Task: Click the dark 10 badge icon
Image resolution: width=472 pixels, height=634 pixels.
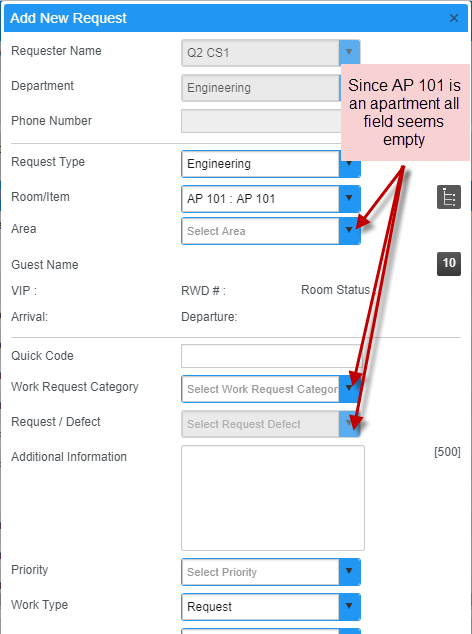Action: click(449, 264)
